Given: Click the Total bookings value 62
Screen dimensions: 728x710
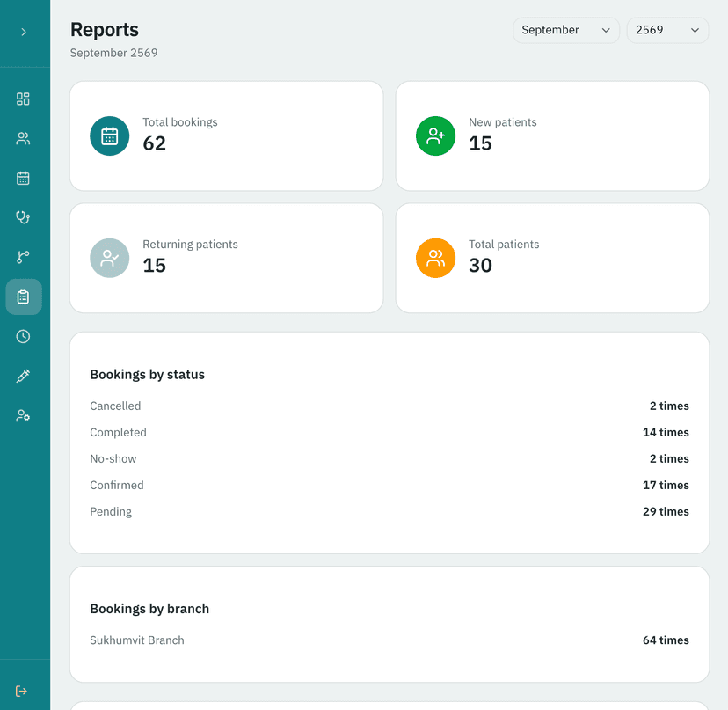Looking at the screenshot, I should click(154, 143).
